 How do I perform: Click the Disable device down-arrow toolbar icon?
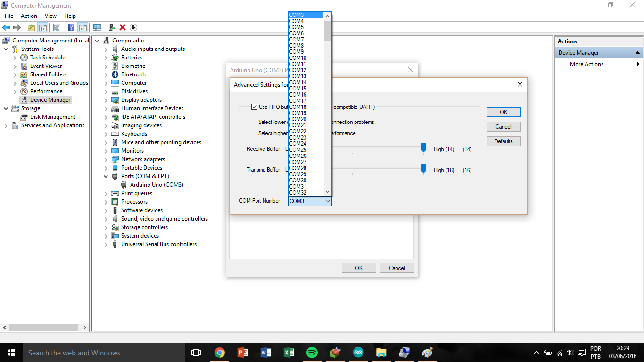[x=133, y=27]
